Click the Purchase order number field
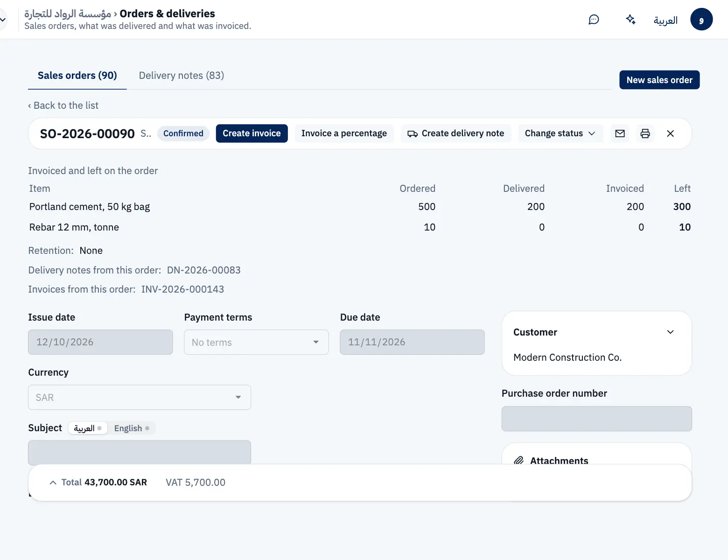This screenshot has height=560, width=728. (x=596, y=419)
